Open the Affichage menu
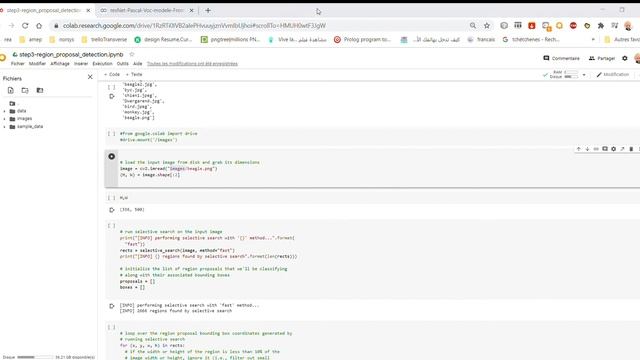The image size is (640, 360). click(x=60, y=64)
